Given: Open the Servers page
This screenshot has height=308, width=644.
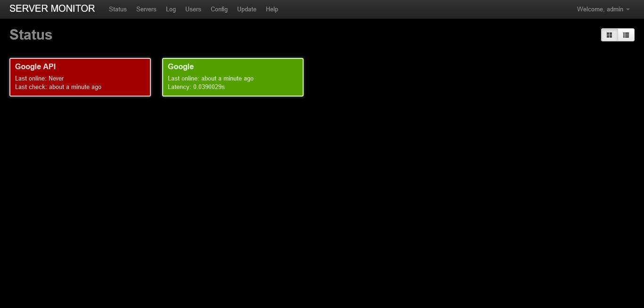Looking at the screenshot, I should 146,9.
